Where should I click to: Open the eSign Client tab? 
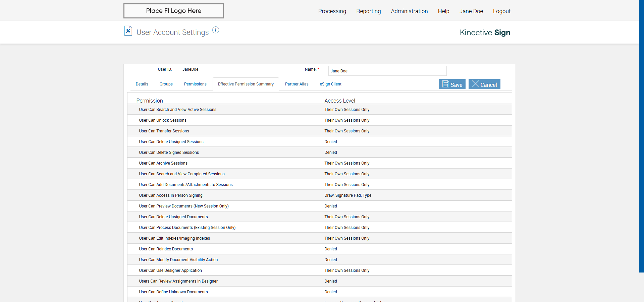click(330, 84)
